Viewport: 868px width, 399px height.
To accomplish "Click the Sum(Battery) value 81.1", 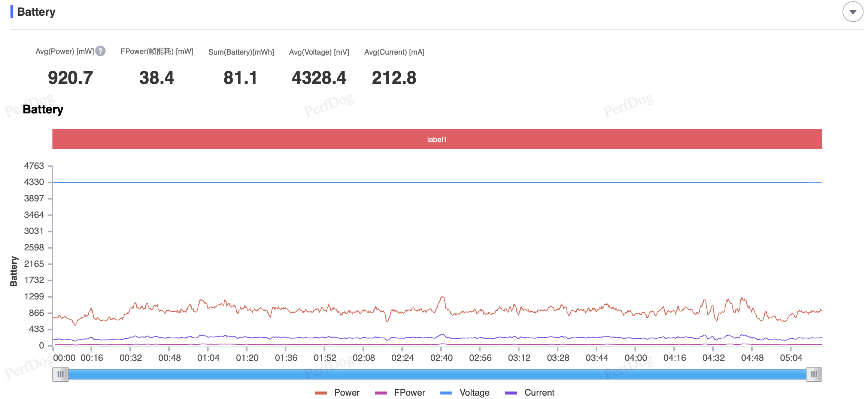I will 240,78.
